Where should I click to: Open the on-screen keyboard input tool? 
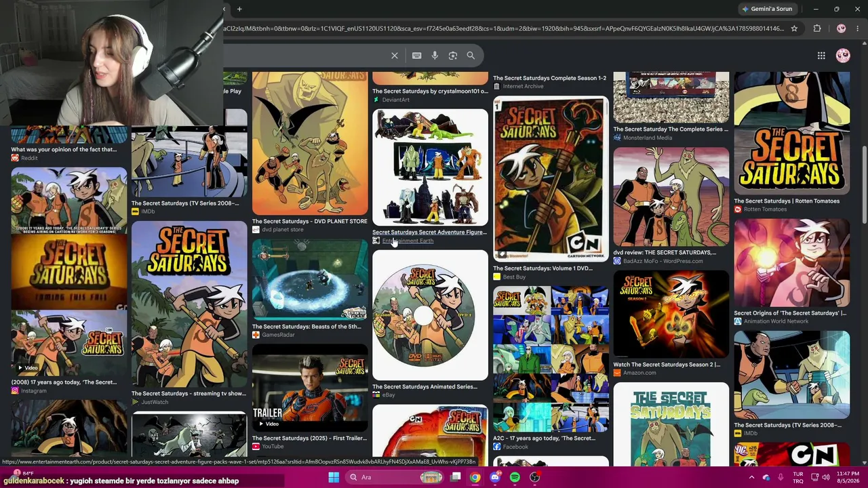(416, 56)
